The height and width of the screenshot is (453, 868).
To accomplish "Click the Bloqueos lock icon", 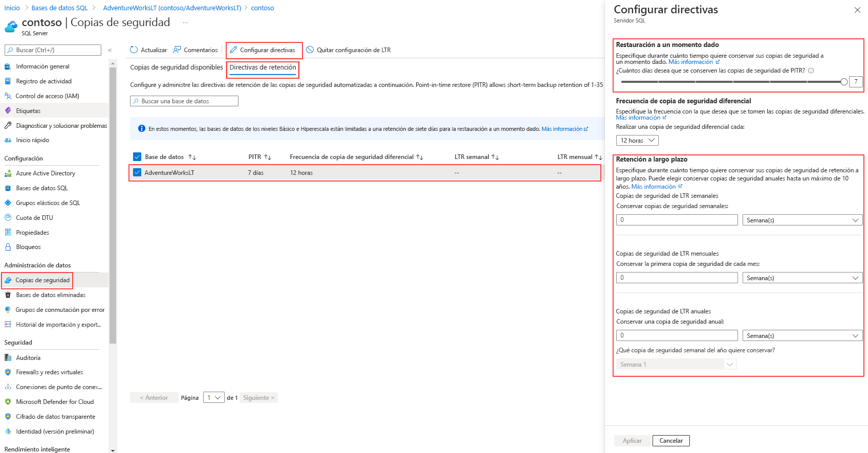I will coord(8,247).
